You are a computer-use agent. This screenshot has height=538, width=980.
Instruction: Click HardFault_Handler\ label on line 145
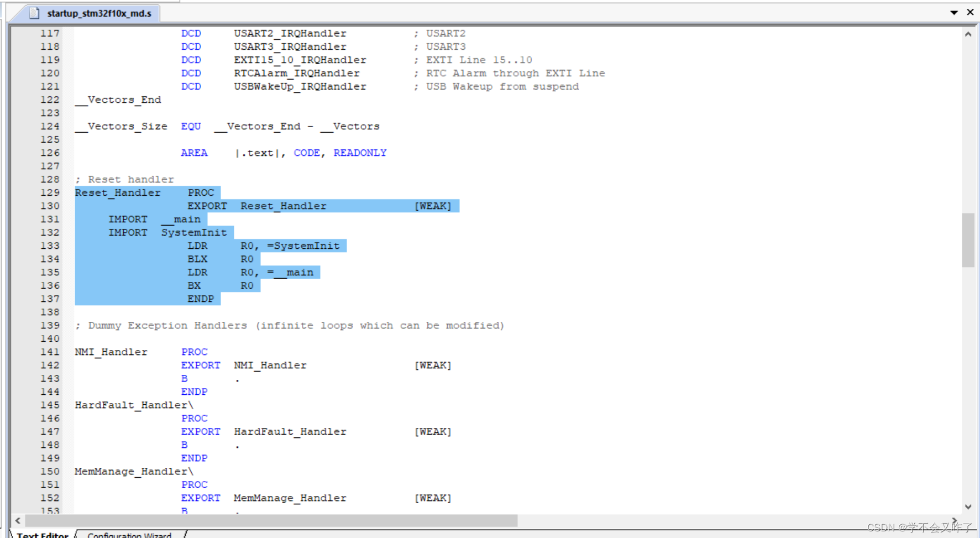pos(134,405)
